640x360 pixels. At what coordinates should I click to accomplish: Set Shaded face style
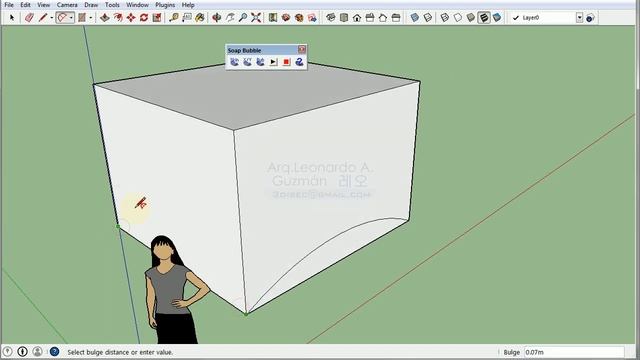pyautogui.click(x=471, y=18)
